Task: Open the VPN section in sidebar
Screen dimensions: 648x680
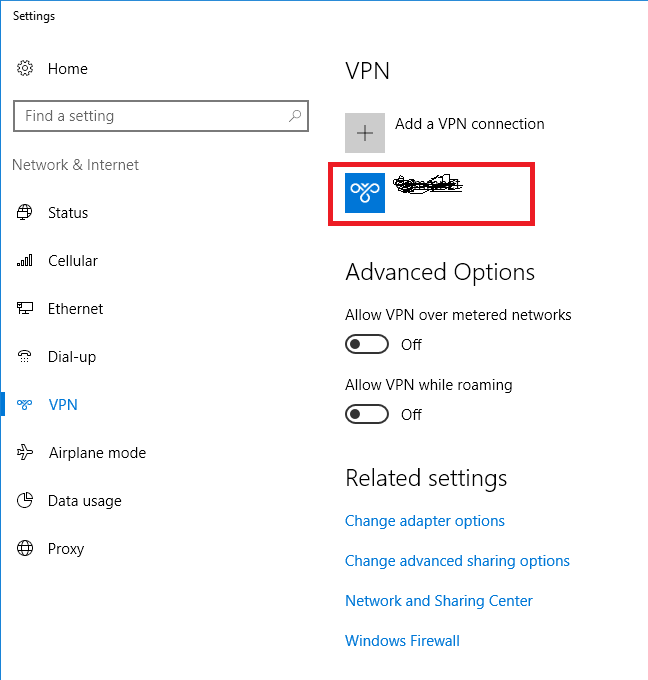Action: [62, 405]
